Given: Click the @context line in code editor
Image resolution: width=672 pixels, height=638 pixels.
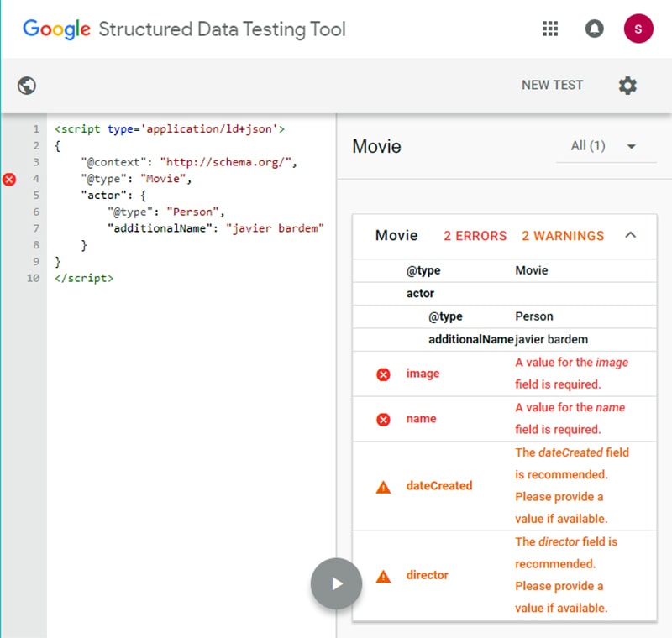Looking at the screenshot, I should click(x=188, y=162).
